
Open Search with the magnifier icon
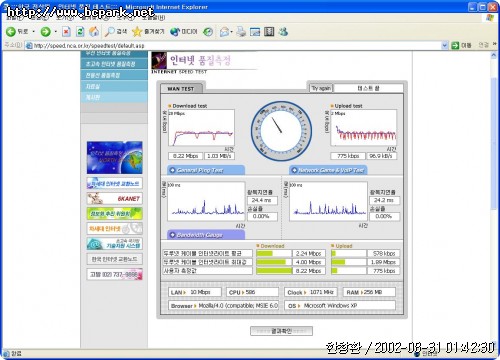coord(109,32)
